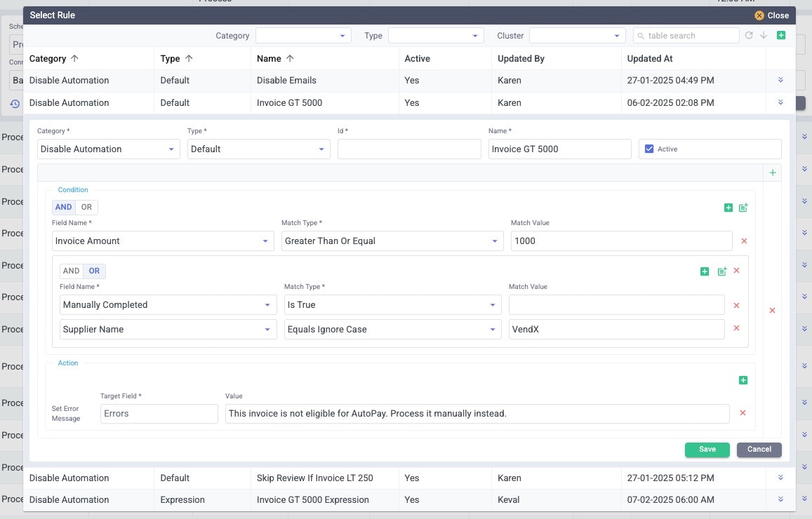Click the Save button

coord(707,450)
